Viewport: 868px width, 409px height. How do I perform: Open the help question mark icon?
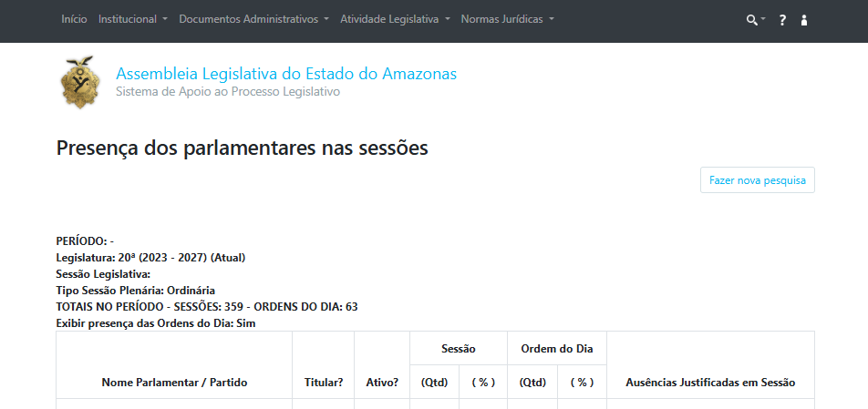tap(782, 20)
